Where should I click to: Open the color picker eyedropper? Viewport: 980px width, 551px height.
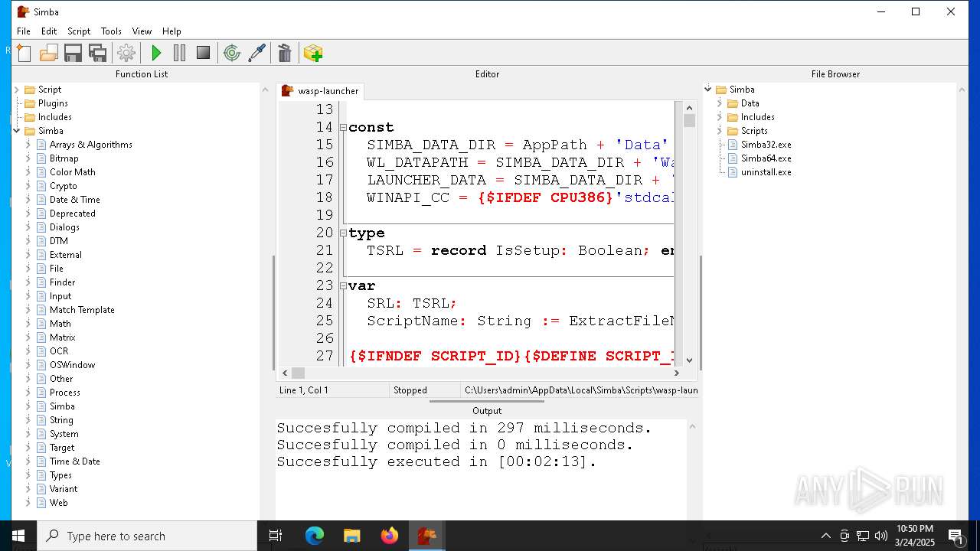tap(256, 53)
